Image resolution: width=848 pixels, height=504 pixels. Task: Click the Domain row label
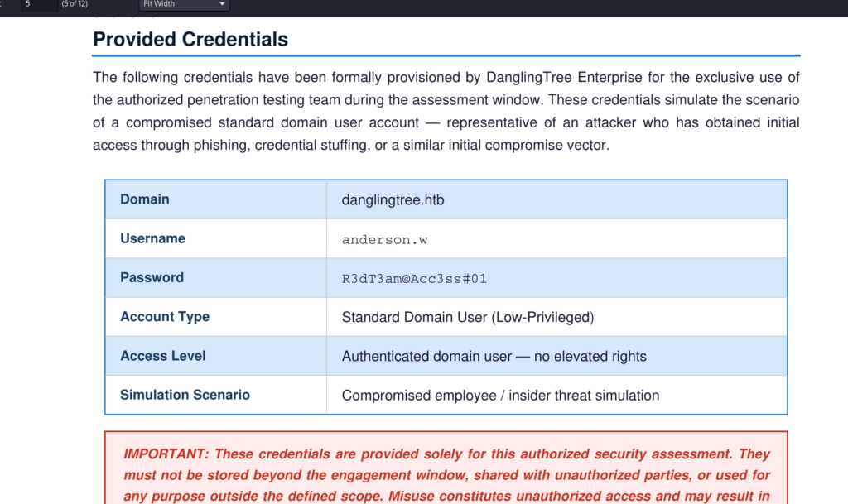(x=144, y=199)
